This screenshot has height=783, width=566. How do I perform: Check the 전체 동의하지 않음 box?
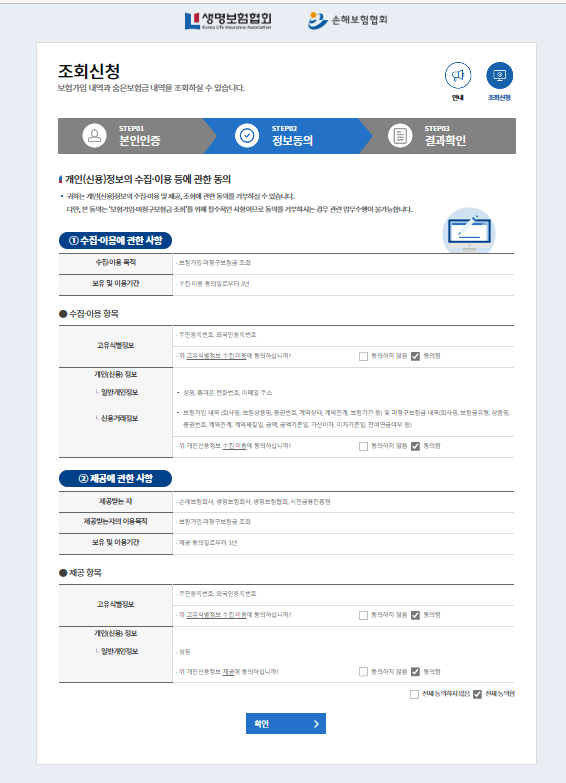pyautogui.click(x=414, y=694)
